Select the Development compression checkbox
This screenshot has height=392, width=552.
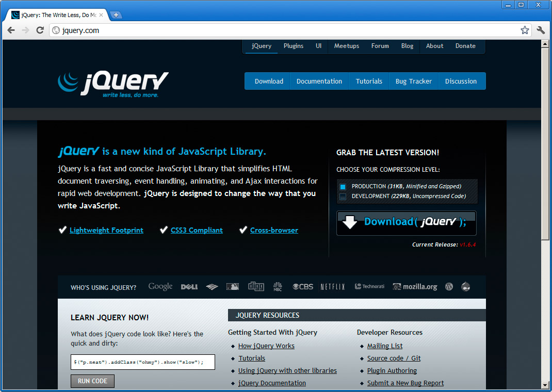click(343, 197)
